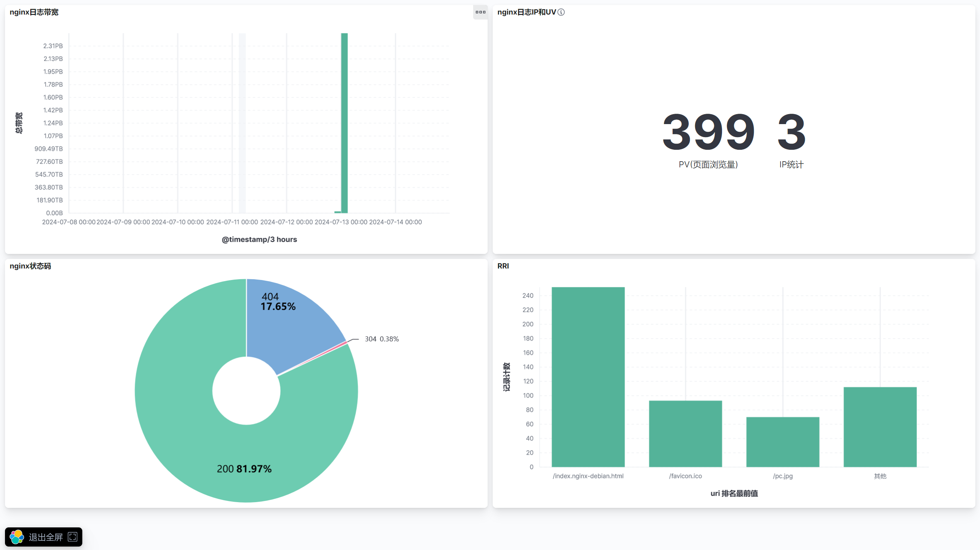Select the 304 0.38% pie label
The height and width of the screenshot is (550, 980).
[x=381, y=339]
